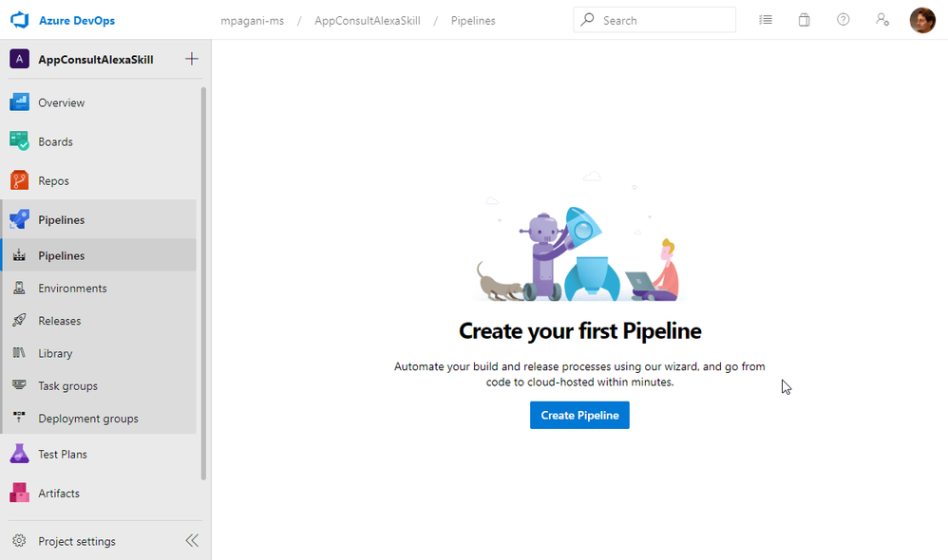This screenshot has height=560, width=948.
Task: Open Project settings link
Action: 77,541
